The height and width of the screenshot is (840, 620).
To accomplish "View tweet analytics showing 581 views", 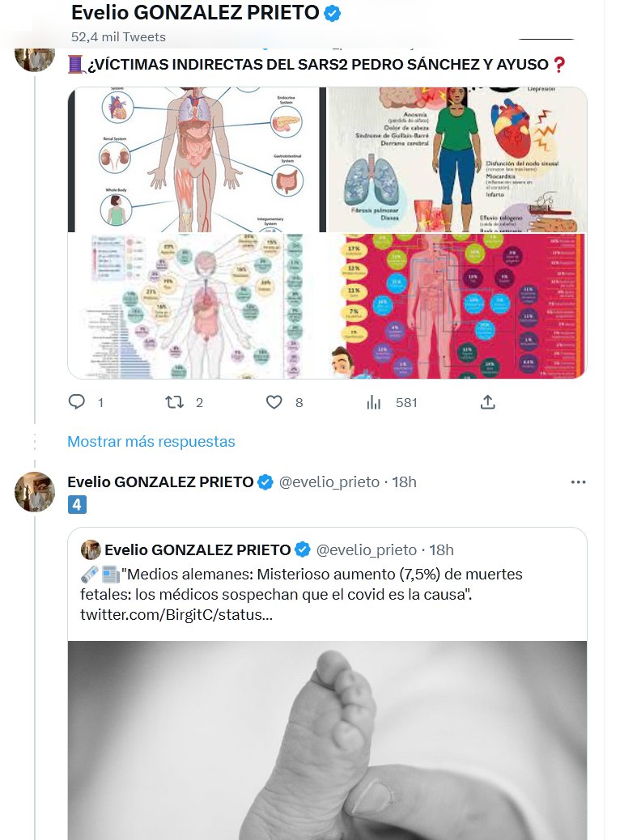I will [375, 402].
